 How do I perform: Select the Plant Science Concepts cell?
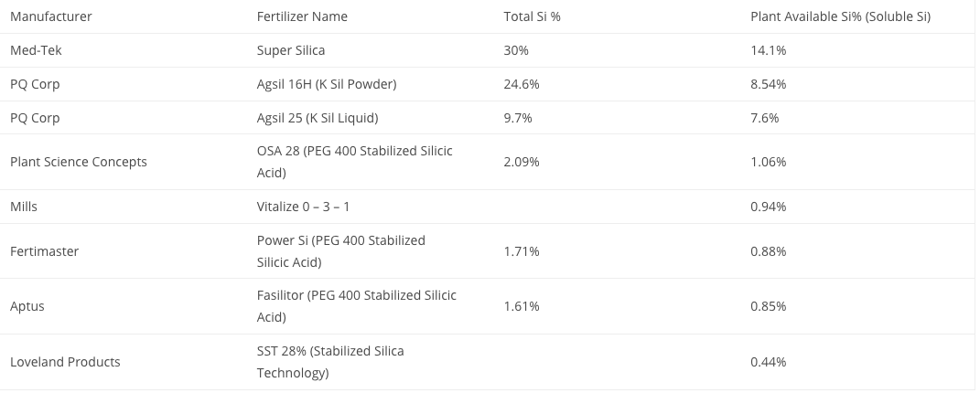(x=78, y=162)
